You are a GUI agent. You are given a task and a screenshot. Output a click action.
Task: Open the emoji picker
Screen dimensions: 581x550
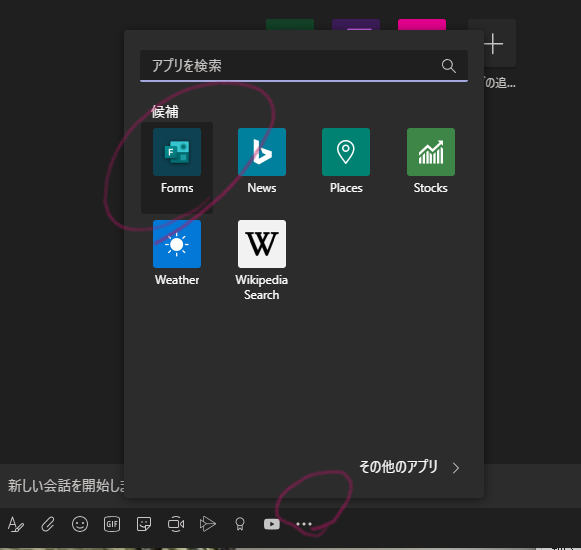point(80,524)
